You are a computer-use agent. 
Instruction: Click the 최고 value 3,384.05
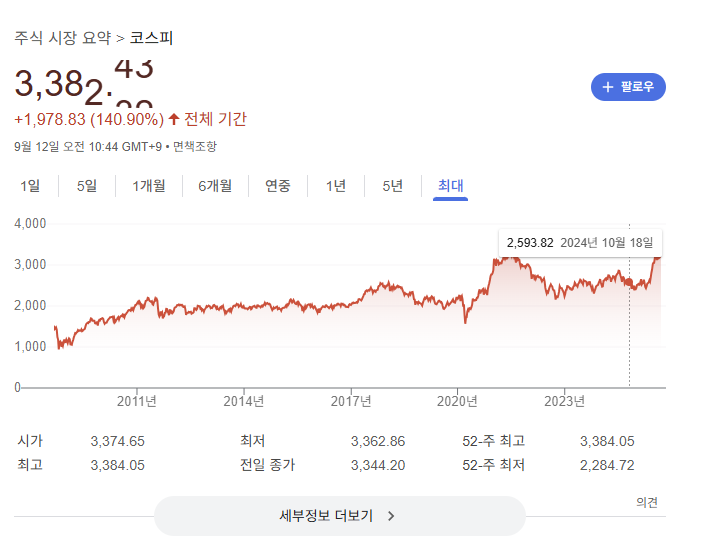click(x=117, y=465)
